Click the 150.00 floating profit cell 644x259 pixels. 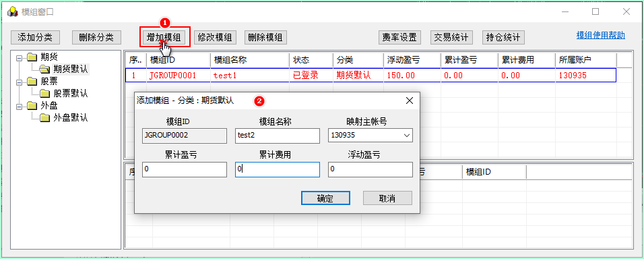point(412,76)
